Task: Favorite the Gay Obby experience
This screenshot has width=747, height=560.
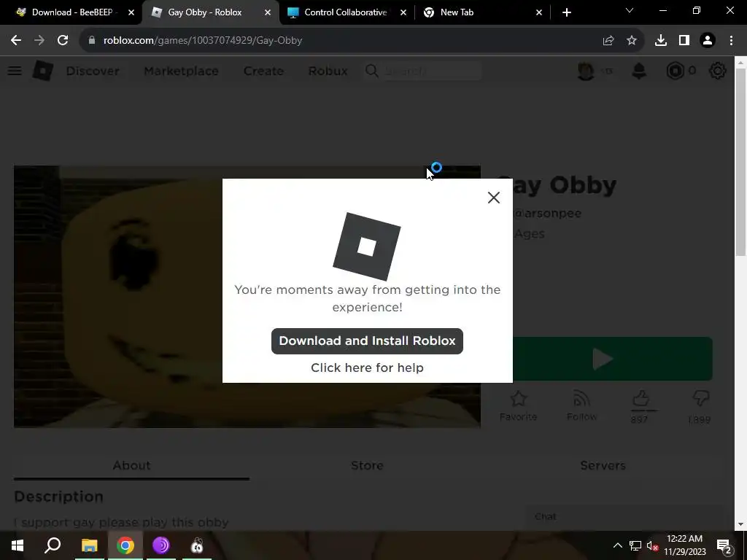Action: 518,405
